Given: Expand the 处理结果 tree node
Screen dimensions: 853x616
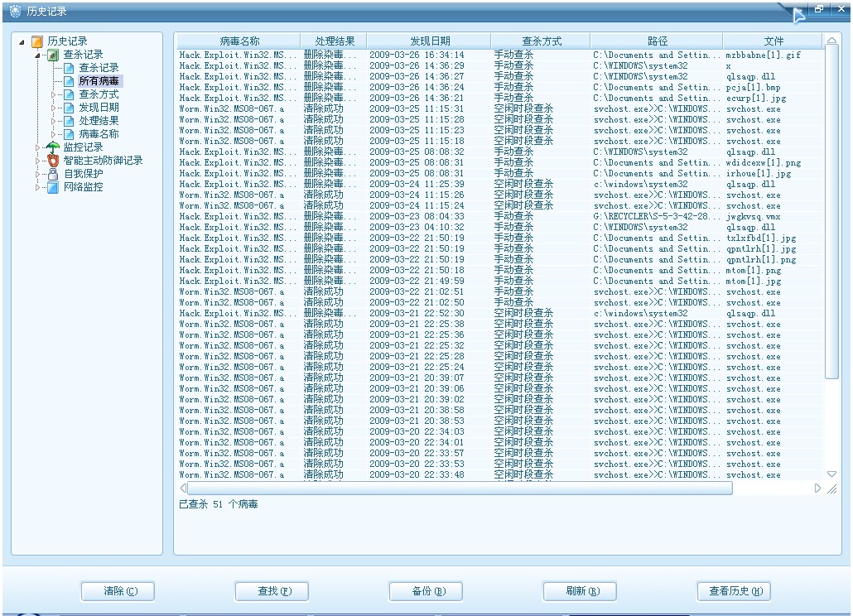Looking at the screenshot, I should 53,121.
